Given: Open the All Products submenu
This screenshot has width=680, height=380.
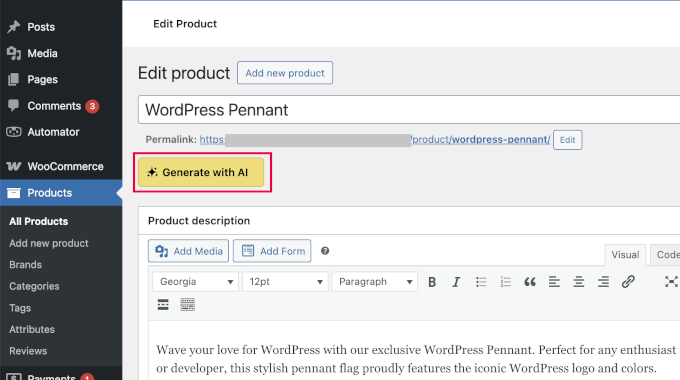Looking at the screenshot, I should 39,221.
